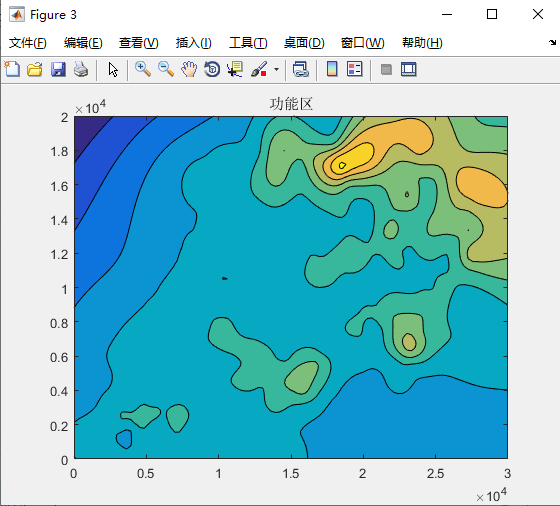
Task: Click the New Figure icon
Action: 12,69
